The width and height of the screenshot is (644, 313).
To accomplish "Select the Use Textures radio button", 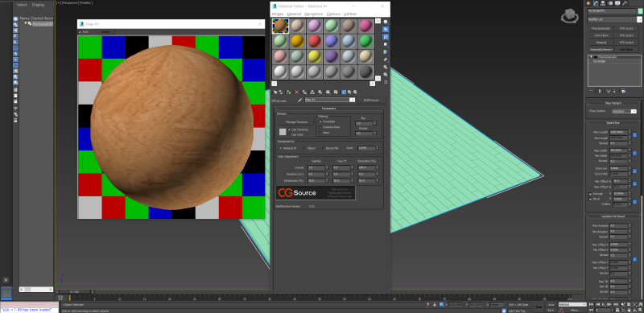I will (x=289, y=130).
